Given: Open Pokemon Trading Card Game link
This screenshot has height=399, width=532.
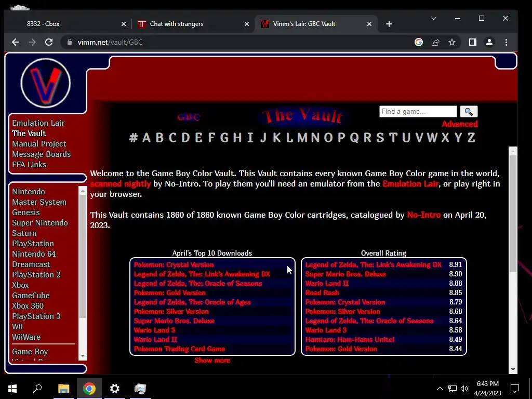Looking at the screenshot, I should pos(179,349).
